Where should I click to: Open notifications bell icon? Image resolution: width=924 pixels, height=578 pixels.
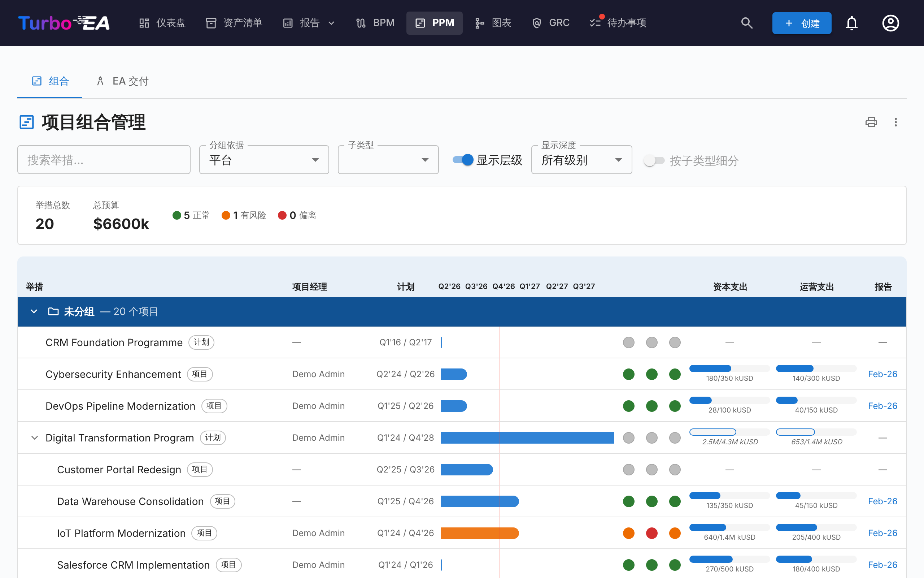tap(851, 23)
